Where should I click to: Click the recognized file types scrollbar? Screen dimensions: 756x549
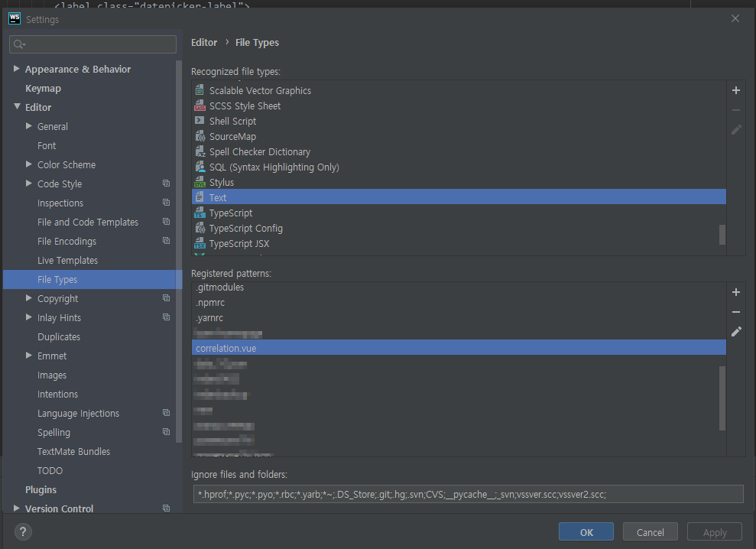(x=722, y=235)
